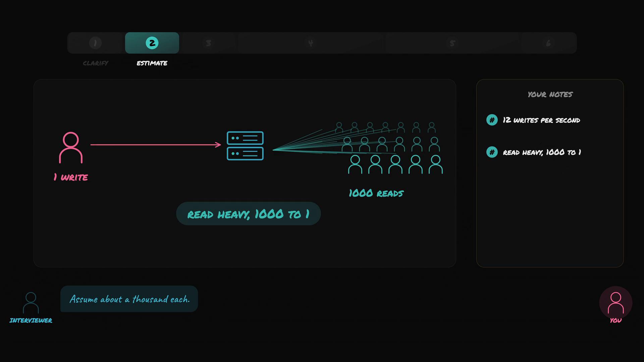Image resolution: width=644 pixels, height=362 pixels.
Task: Click the '1 write' label
Action: click(x=71, y=177)
